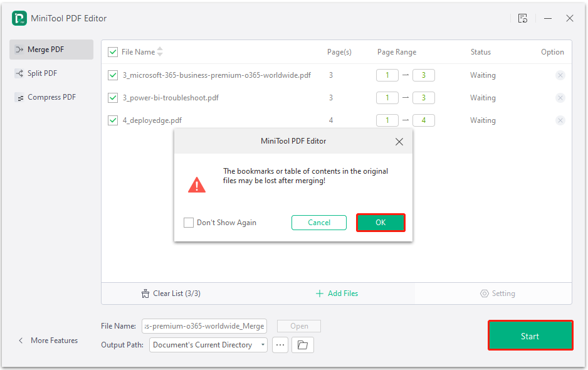
Task: Edit end page 4 of deployedge range
Action: 424,120
